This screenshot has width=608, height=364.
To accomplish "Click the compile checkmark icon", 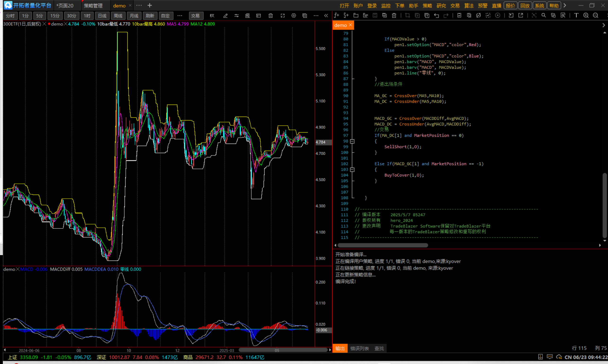I will [459, 15].
